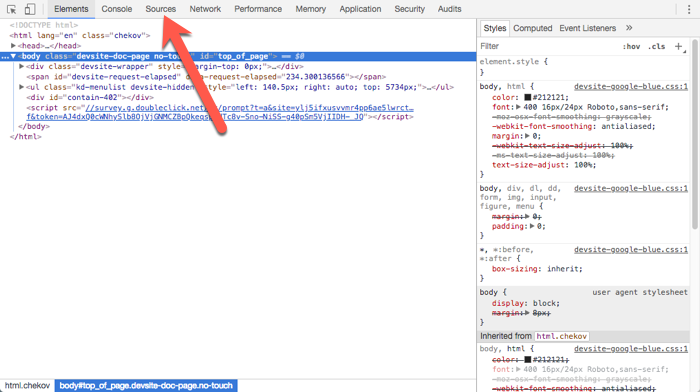Expand the font shorthand triangle in first rule
The image size is (700, 392).
[x=518, y=107]
